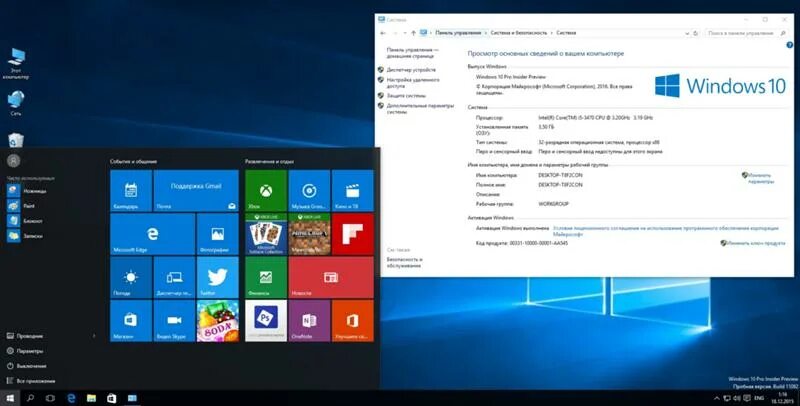
Task: Launch the Microsoft Edge tile
Action: click(153, 234)
